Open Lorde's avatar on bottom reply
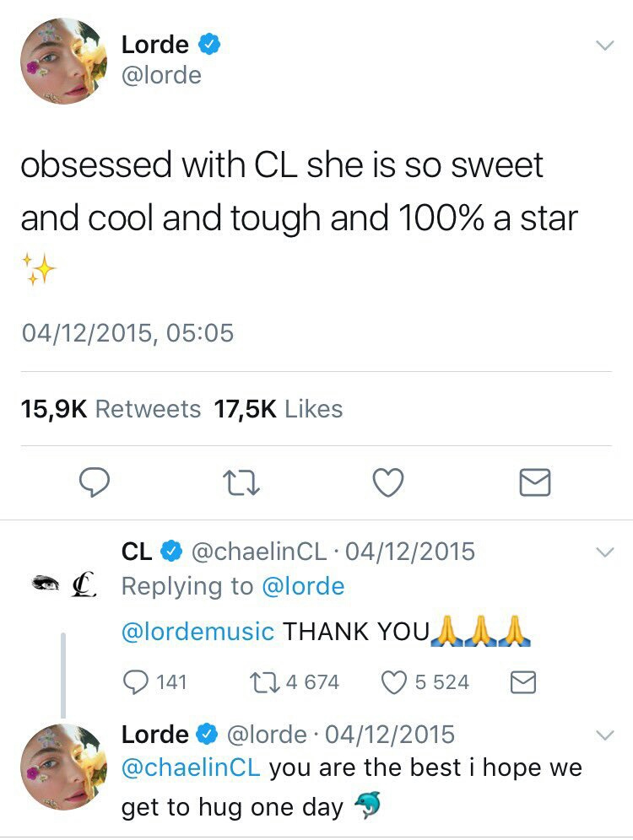This screenshot has width=633, height=840. click(x=64, y=766)
